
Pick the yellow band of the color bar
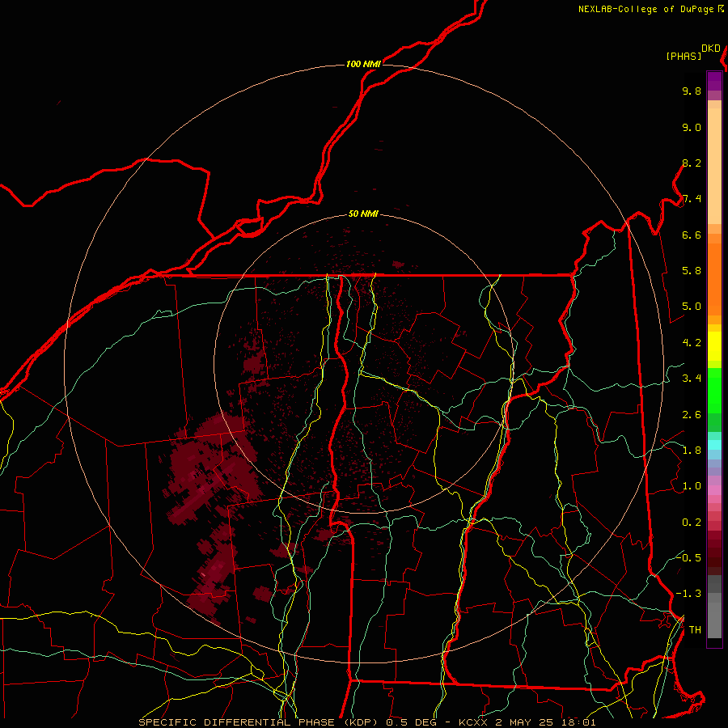pyautogui.click(x=714, y=346)
